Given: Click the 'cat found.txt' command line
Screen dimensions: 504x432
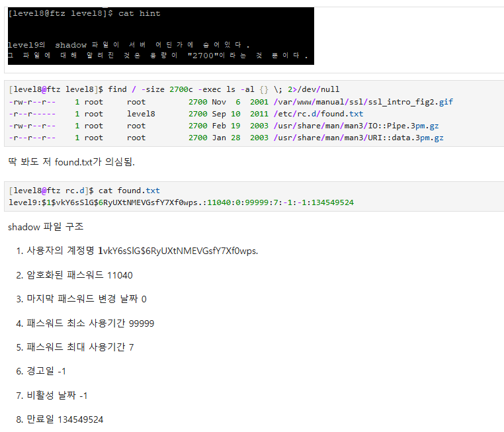Looking at the screenshot, I should point(84,191).
